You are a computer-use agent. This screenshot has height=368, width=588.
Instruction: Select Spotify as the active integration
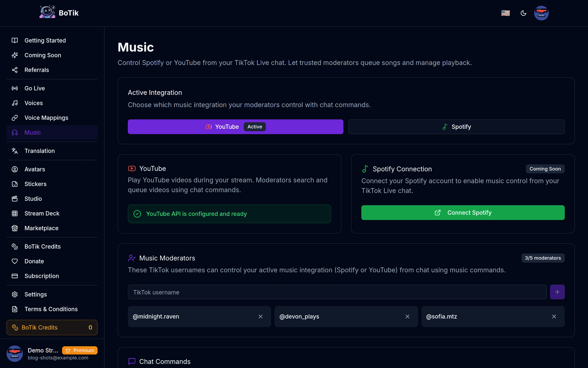[456, 127]
